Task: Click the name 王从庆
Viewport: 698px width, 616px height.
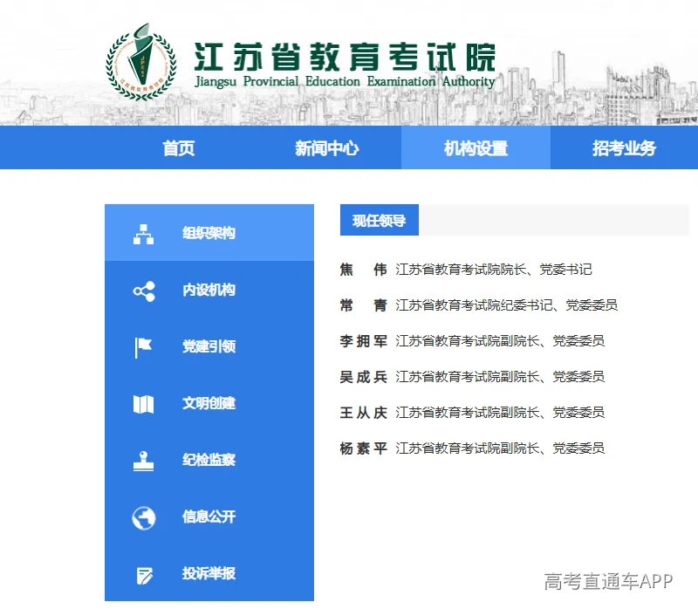Action: [363, 413]
